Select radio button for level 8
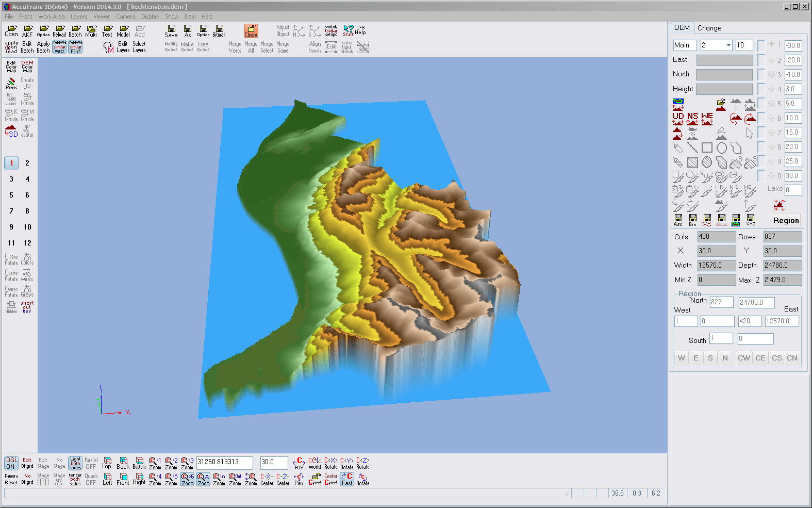Viewport: 812px width, 508px height. pos(771,146)
